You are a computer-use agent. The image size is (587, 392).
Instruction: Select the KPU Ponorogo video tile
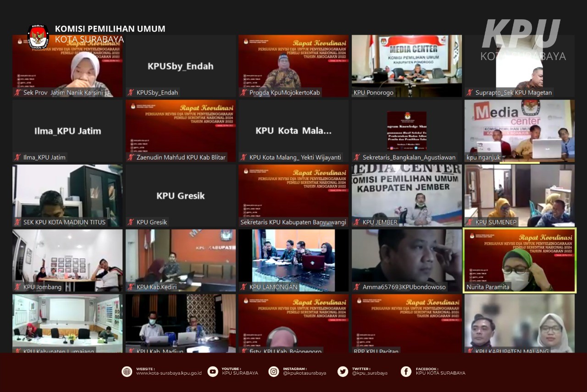[x=407, y=65]
